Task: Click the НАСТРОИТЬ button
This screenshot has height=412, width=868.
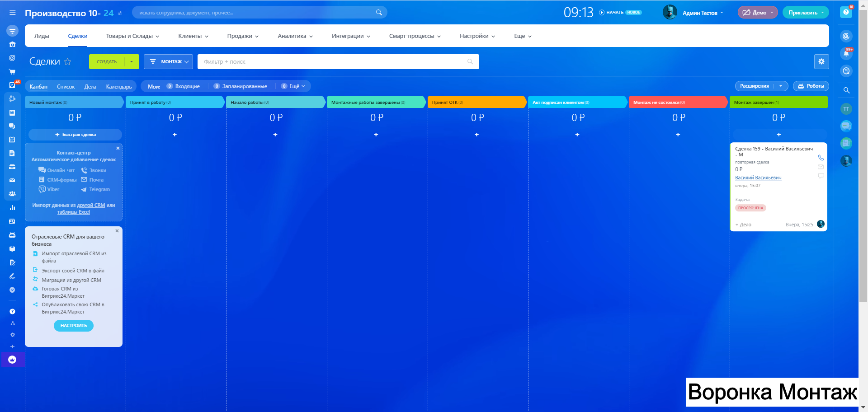Action: coord(74,326)
